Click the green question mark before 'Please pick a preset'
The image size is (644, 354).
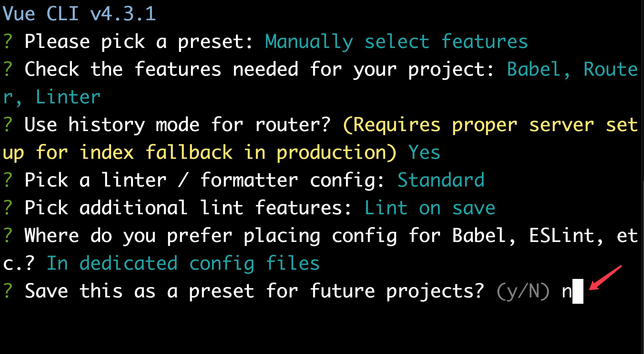pos(8,41)
